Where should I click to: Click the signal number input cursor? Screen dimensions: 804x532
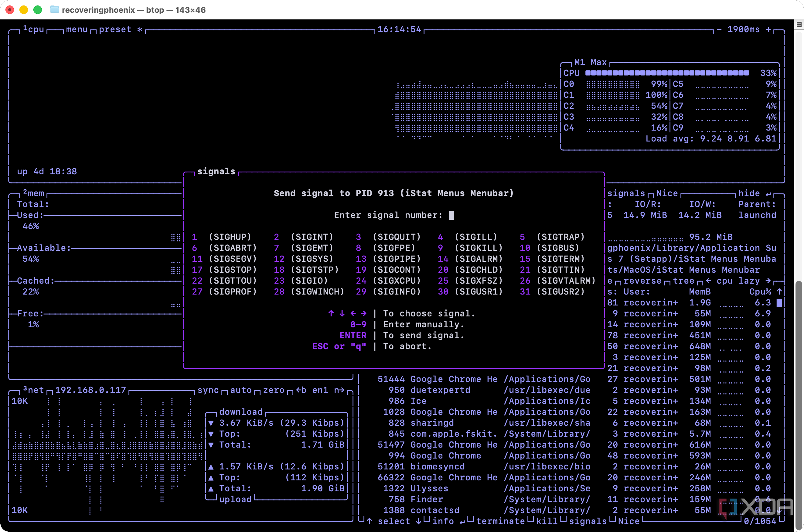pyautogui.click(x=451, y=216)
